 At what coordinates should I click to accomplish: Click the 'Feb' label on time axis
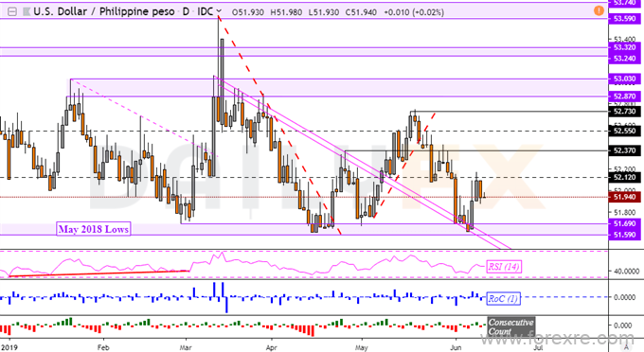[103, 347]
